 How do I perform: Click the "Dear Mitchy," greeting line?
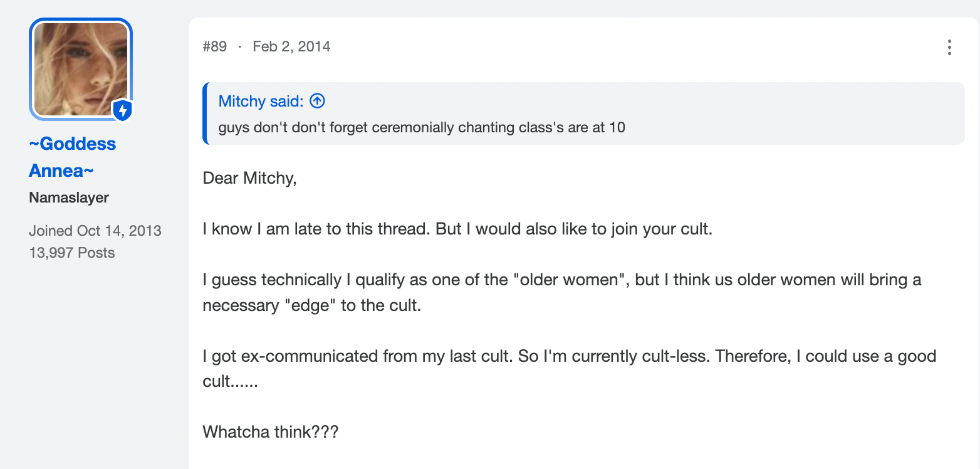tap(249, 178)
